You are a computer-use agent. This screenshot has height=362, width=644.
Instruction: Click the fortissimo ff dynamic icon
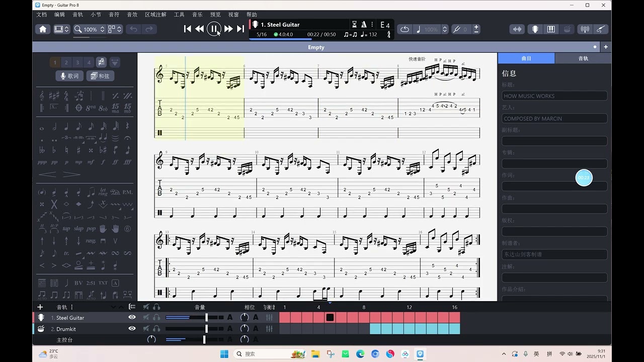[x=115, y=162]
